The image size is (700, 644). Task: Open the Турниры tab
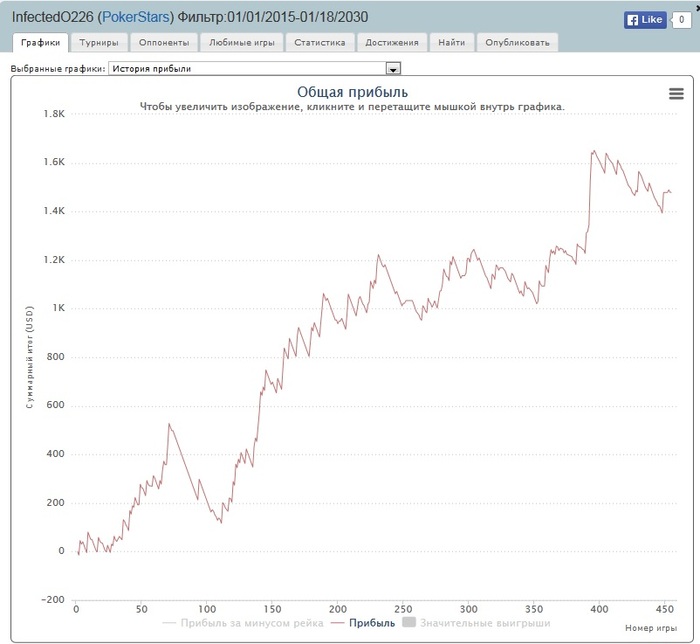pyautogui.click(x=99, y=43)
